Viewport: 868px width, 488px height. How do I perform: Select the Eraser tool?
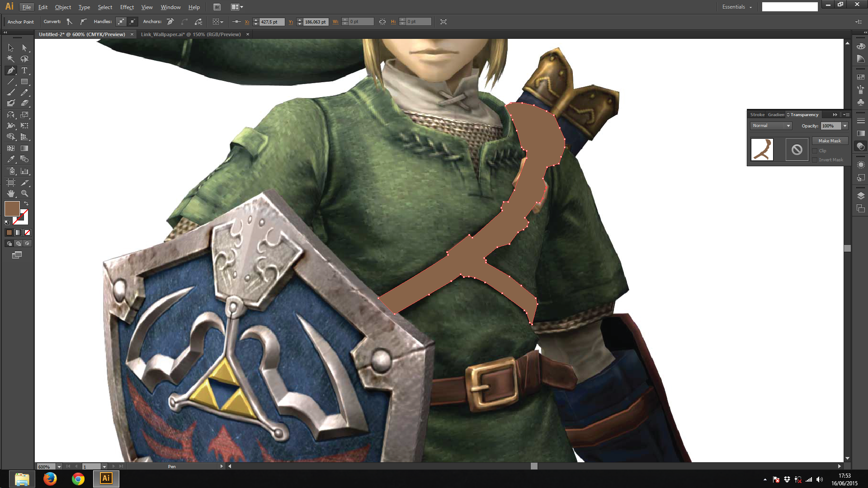pos(24,103)
